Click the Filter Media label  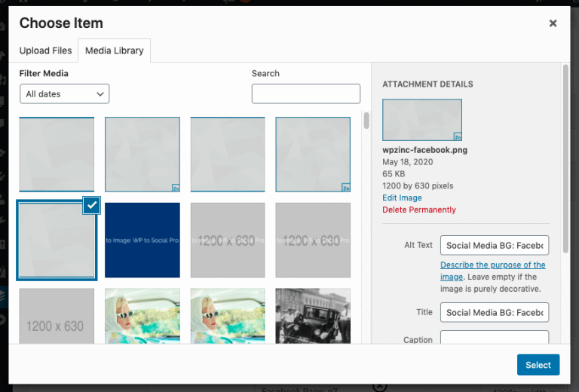coord(44,73)
